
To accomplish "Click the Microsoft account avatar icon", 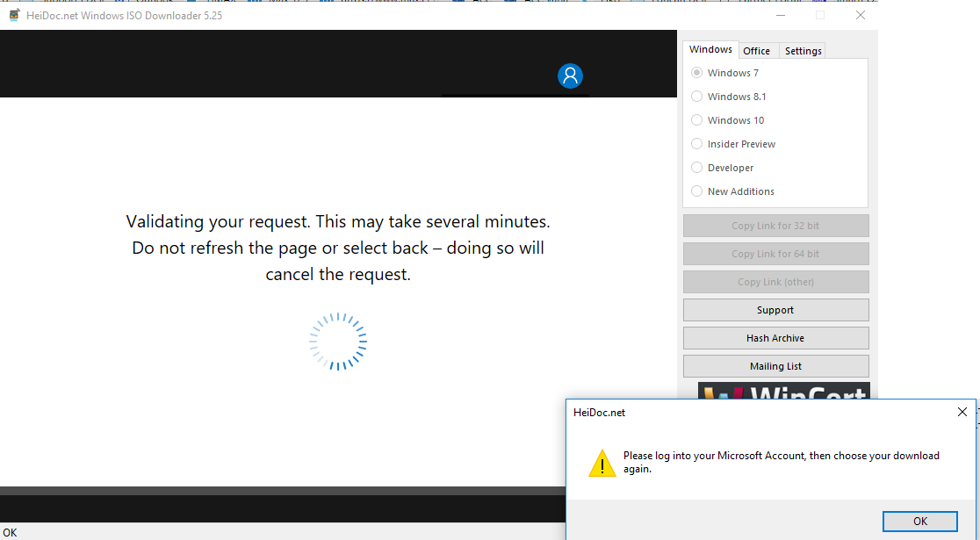I will pos(570,76).
